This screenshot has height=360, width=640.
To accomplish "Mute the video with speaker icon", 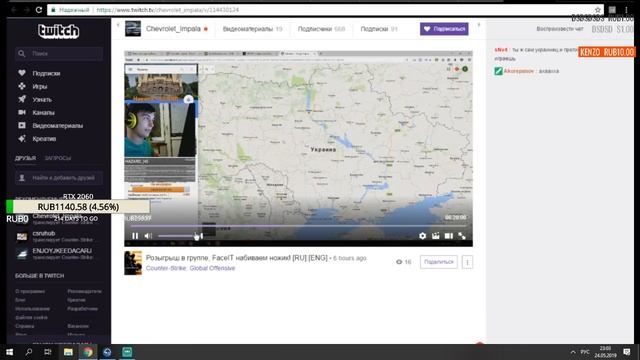I will [149, 236].
